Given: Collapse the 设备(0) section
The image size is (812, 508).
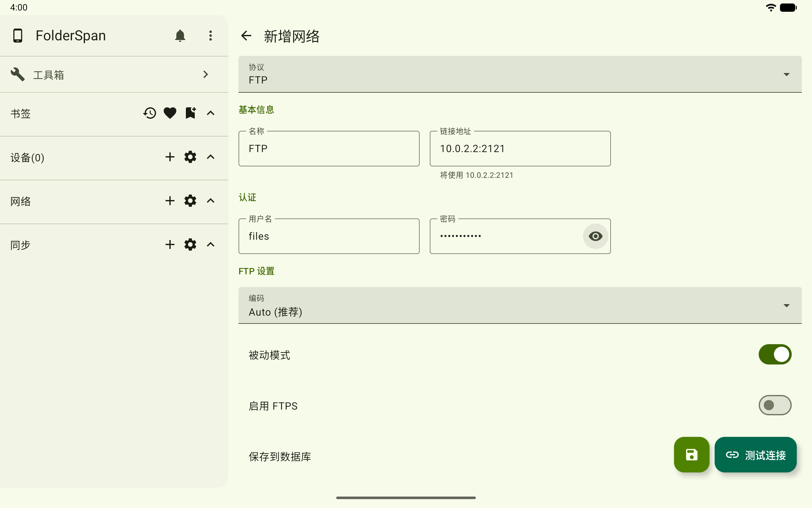Looking at the screenshot, I should pos(210,157).
